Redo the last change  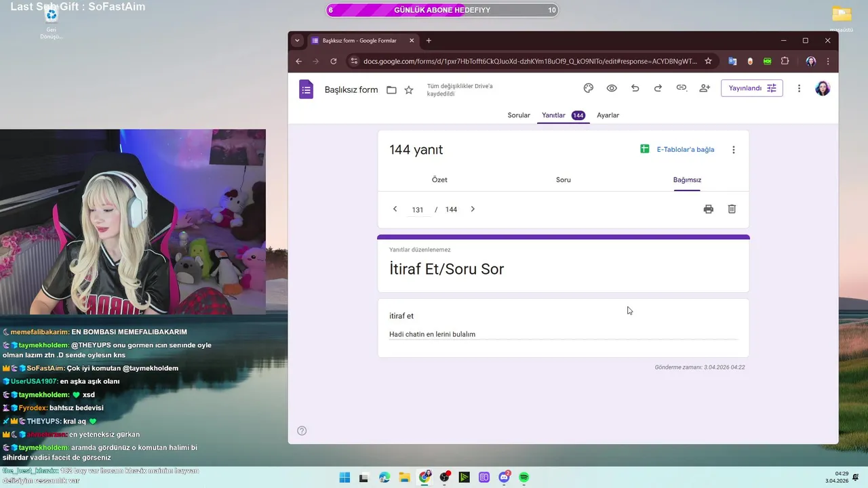(x=658, y=88)
